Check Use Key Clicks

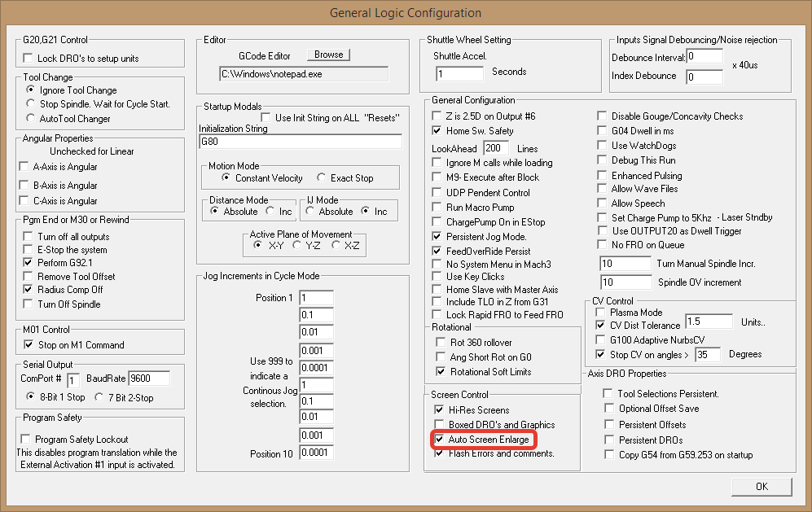coord(437,277)
